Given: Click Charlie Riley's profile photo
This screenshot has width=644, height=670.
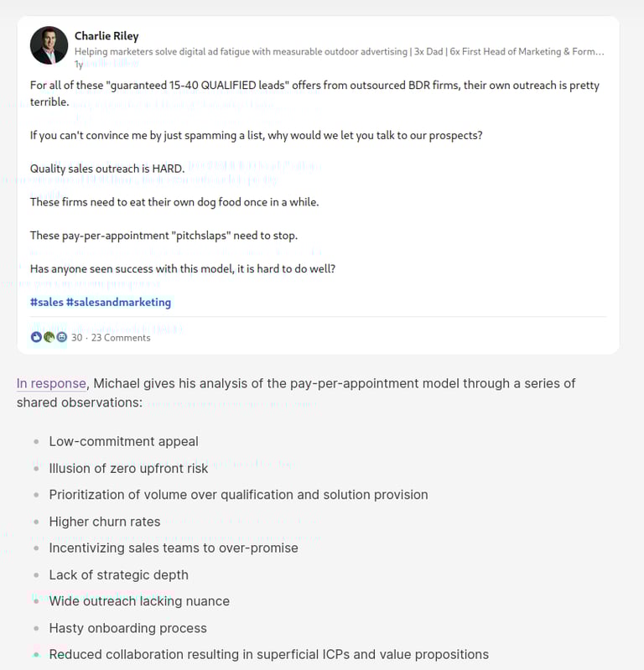Looking at the screenshot, I should [49, 45].
